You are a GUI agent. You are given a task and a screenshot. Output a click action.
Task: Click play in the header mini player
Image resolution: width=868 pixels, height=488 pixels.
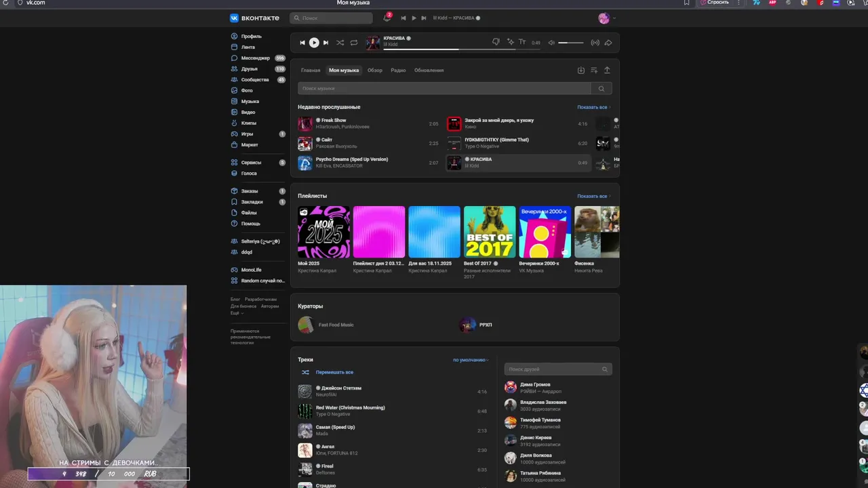tap(414, 18)
